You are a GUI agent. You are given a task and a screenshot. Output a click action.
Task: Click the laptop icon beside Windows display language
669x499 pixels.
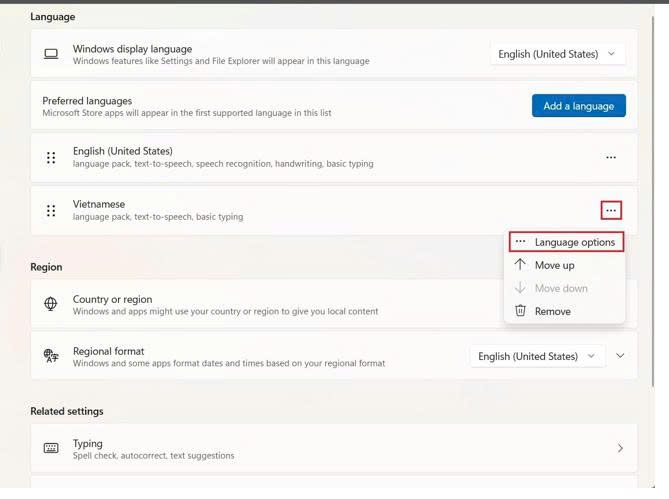point(51,54)
